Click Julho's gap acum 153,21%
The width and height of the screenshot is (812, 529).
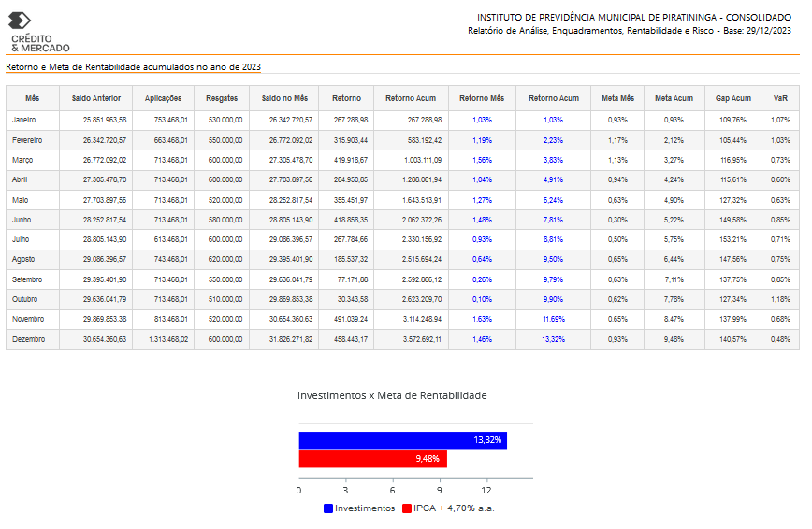coord(732,239)
